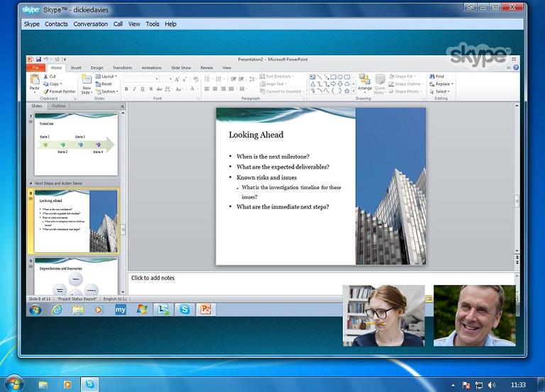
Task: Click the Undo arrow in PowerPoint's title bar
Action: pos(46,60)
